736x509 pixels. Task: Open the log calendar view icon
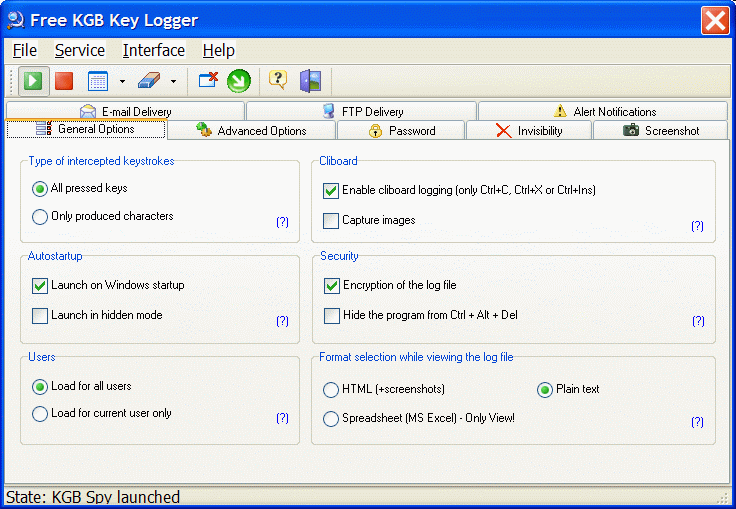pos(98,81)
